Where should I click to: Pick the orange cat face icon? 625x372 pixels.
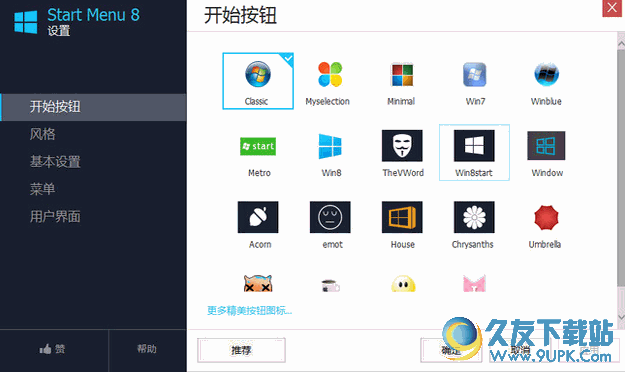(x=258, y=283)
